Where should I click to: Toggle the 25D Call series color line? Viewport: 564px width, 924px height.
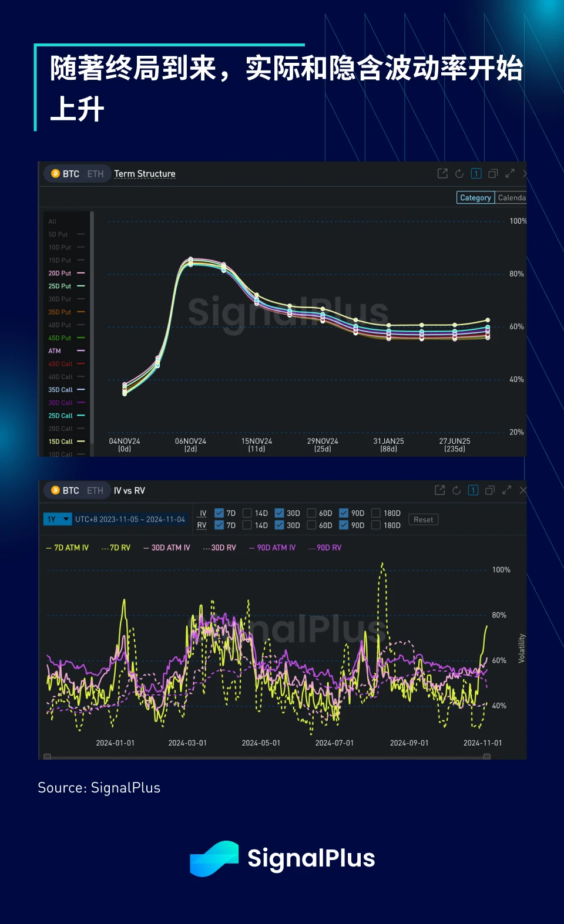pos(81,416)
